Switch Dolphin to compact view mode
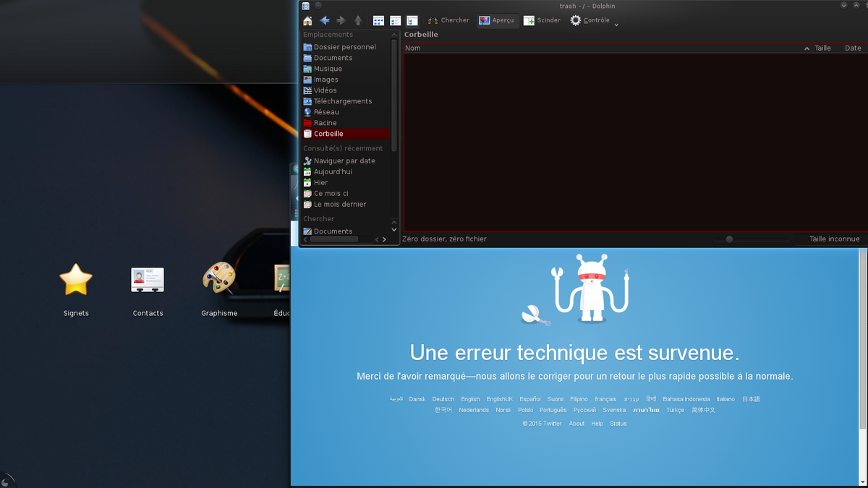 click(x=396, y=20)
